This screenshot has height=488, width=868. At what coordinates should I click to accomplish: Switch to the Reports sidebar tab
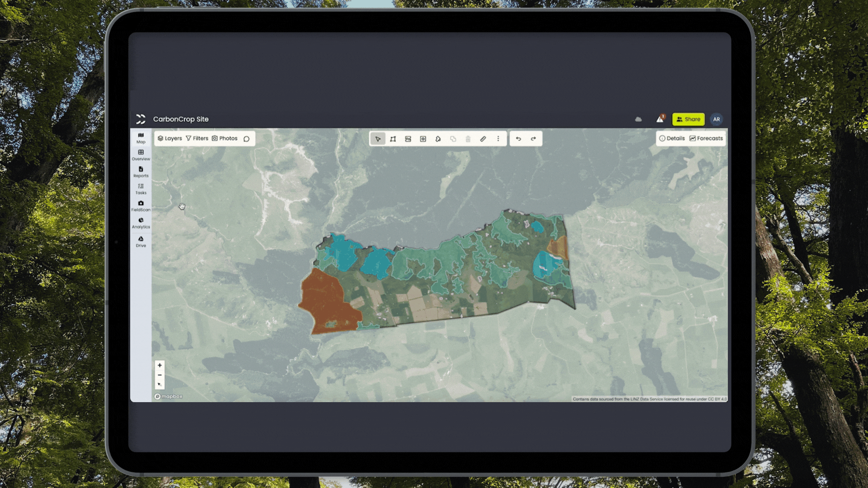tap(141, 172)
